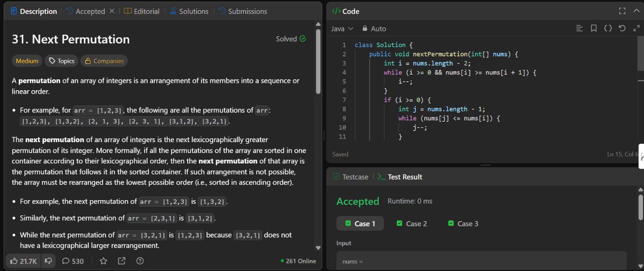Viewport: 644px width, 271px height.
Task: Select the Case 1 result
Action: (x=360, y=223)
